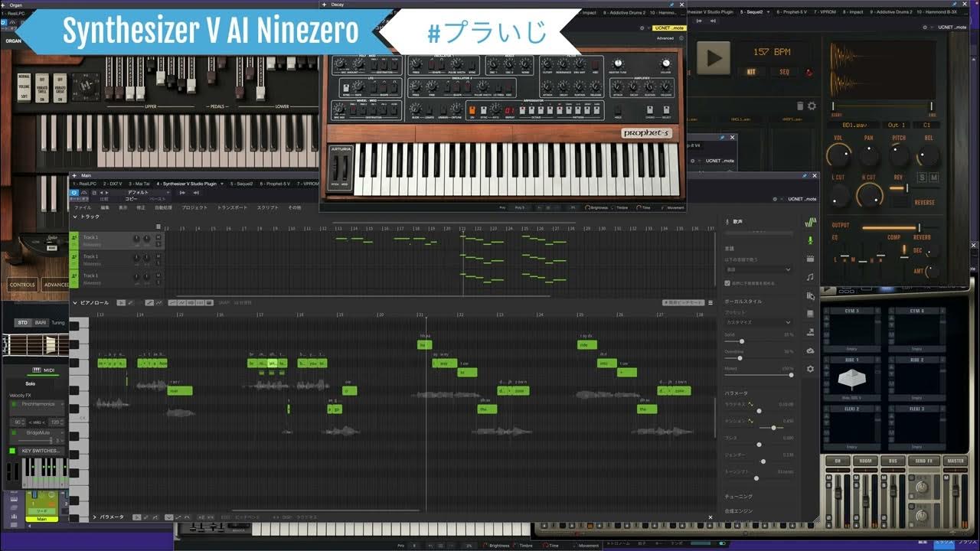This screenshot has height=551, width=980.
Task: Open the dictionary library panel icon
Action: point(810,295)
